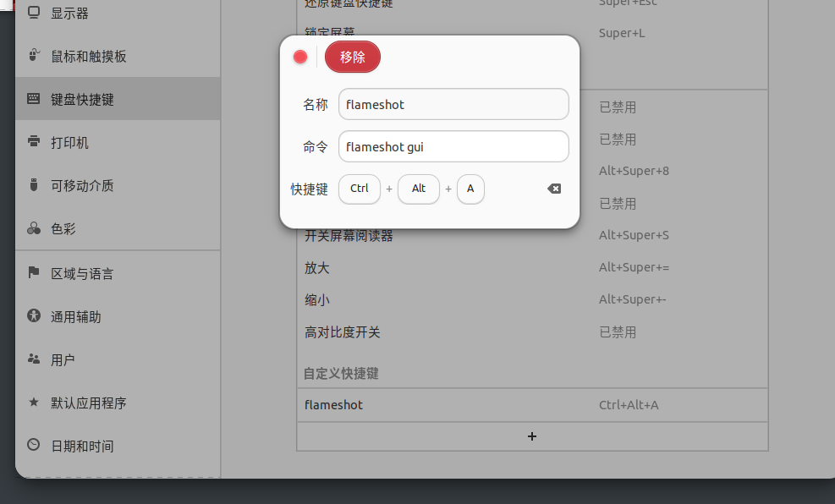Select the 放大 zoom in shortcut row

coord(532,268)
